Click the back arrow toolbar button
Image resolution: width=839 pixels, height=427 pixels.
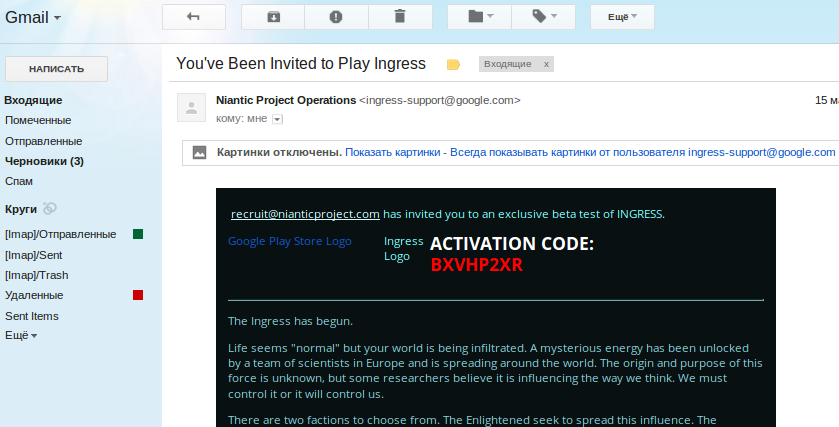point(194,17)
